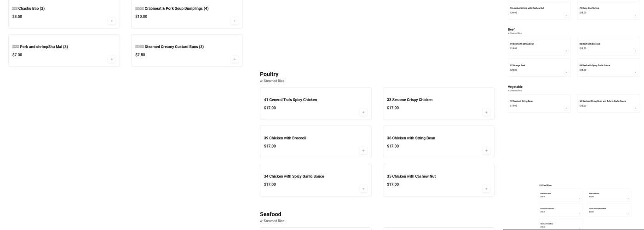Add 89 Beef with String Bean
The height and width of the screenshot is (230, 644).
click(x=566, y=51)
